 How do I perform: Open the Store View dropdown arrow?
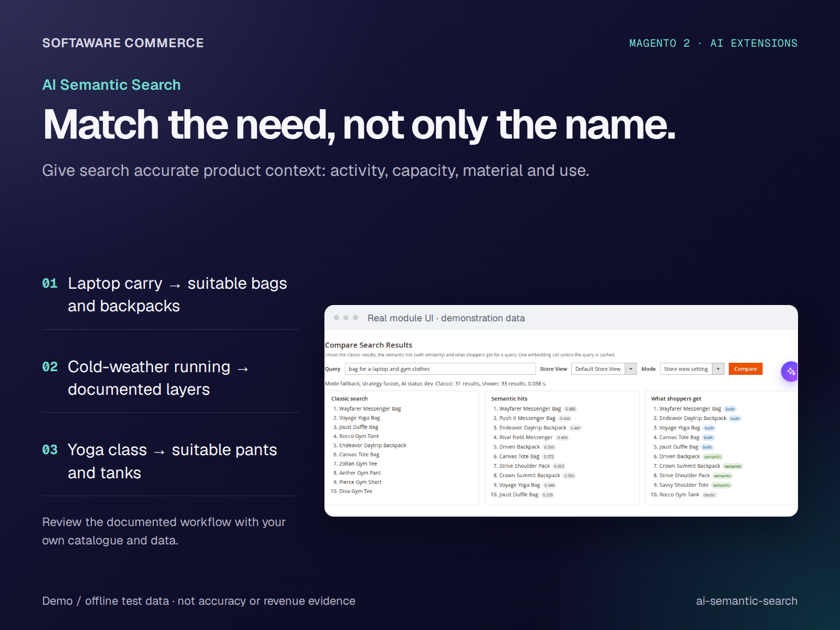pos(631,369)
